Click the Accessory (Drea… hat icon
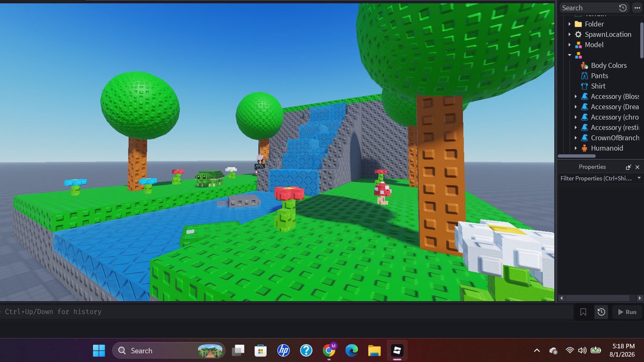 [x=584, y=107]
